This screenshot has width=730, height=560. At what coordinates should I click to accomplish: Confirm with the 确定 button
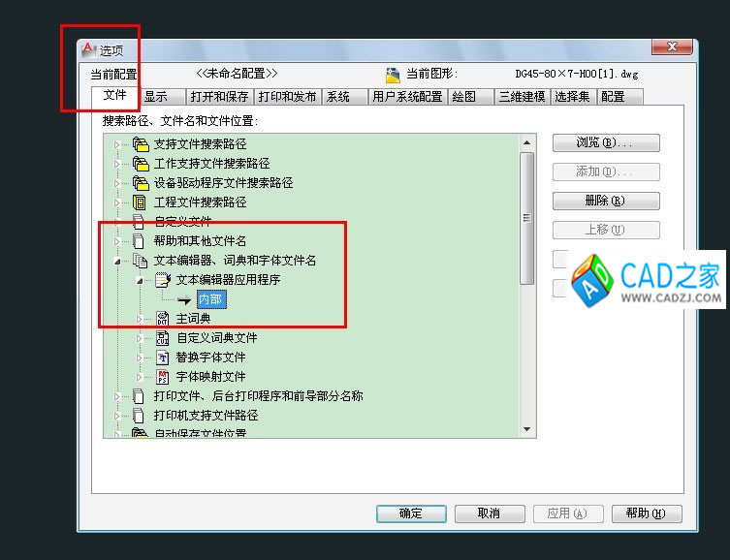pyautogui.click(x=411, y=513)
